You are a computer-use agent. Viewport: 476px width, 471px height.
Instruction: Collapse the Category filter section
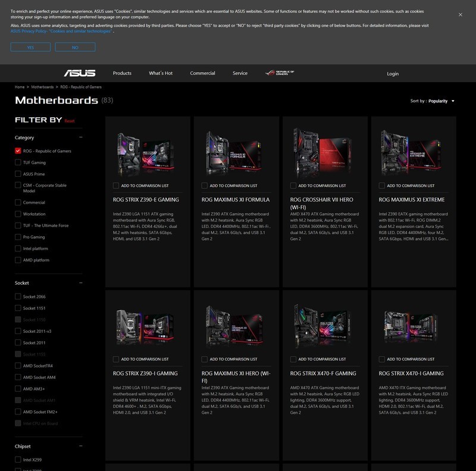(x=80, y=138)
